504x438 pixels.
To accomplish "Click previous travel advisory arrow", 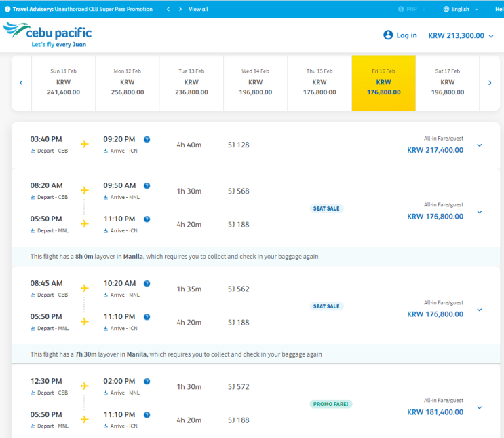I will 168,10.
